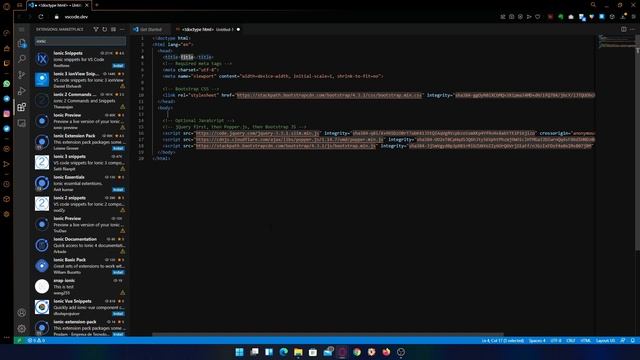This screenshot has width=640, height=360.
Task: Focus the extensions search box
Action: [x=80, y=41]
